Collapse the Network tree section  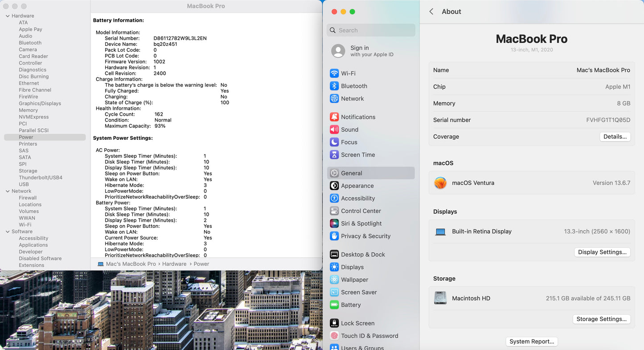[x=8, y=191]
